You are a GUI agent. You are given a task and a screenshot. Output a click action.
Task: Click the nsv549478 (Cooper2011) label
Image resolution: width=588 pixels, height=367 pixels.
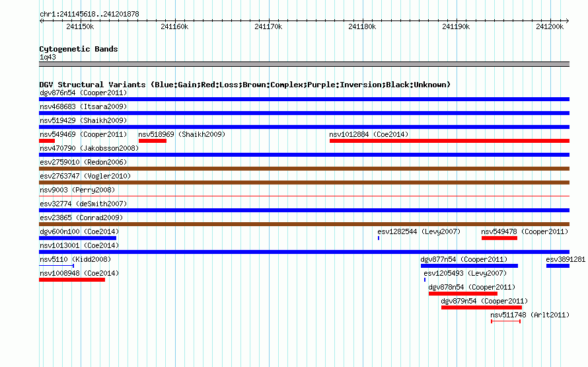point(525,231)
